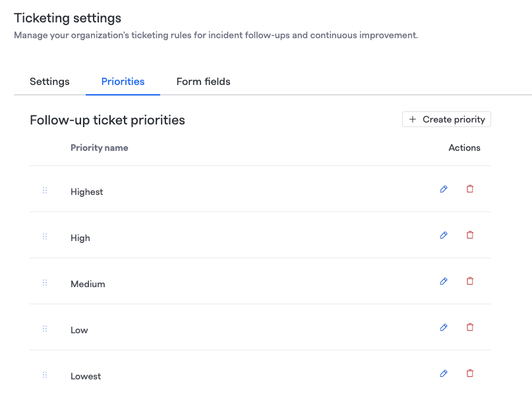Click the Medium priority name
The image size is (532, 409).
click(x=88, y=284)
